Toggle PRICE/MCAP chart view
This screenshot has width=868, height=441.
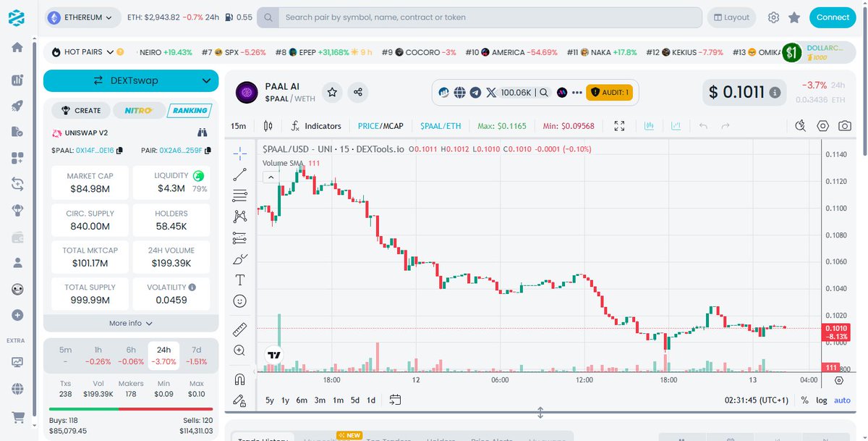click(x=380, y=126)
